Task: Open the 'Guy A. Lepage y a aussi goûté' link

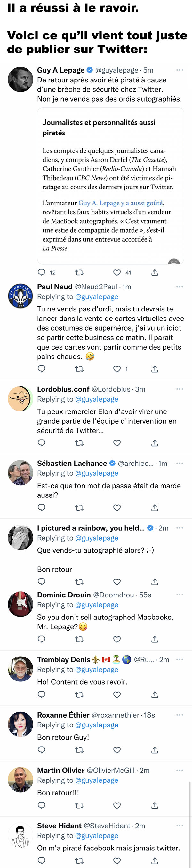Action: (120, 203)
